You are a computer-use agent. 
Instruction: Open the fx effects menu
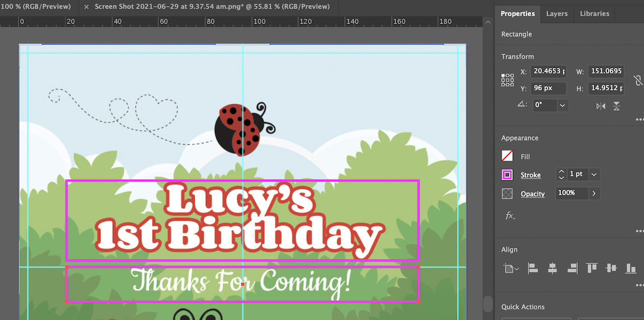point(510,216)
